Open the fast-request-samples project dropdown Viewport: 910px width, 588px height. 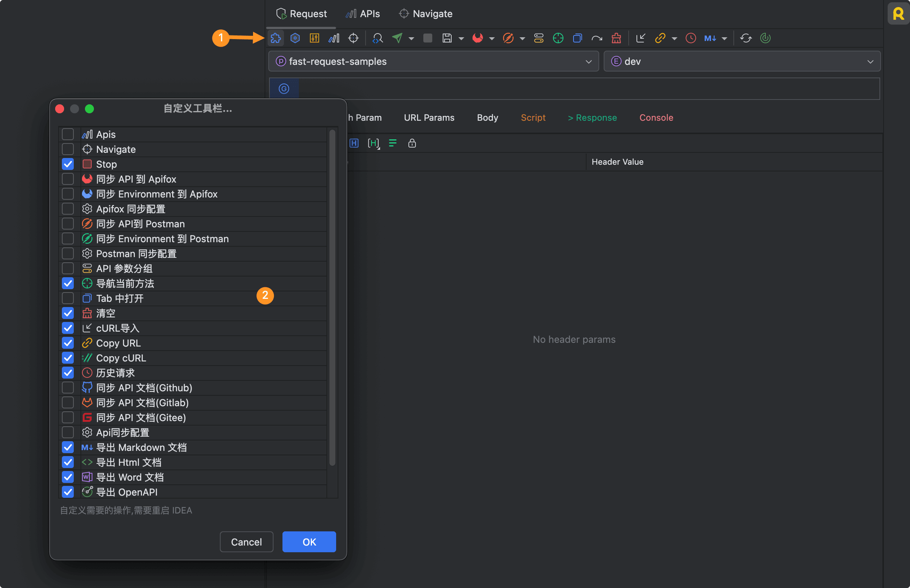pos(433,61)
